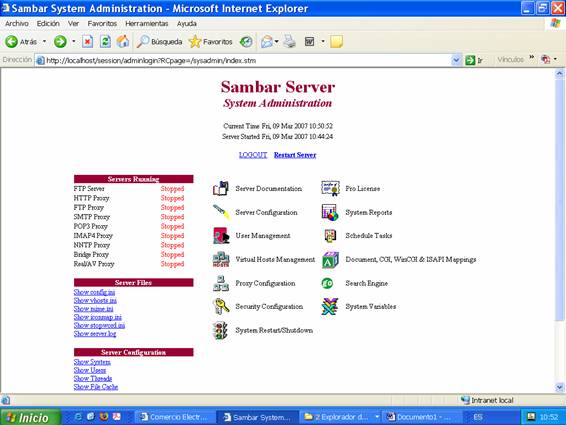Open the Search Engine green icon
Screen dimensions: 566x425
[x=327, y=283]
